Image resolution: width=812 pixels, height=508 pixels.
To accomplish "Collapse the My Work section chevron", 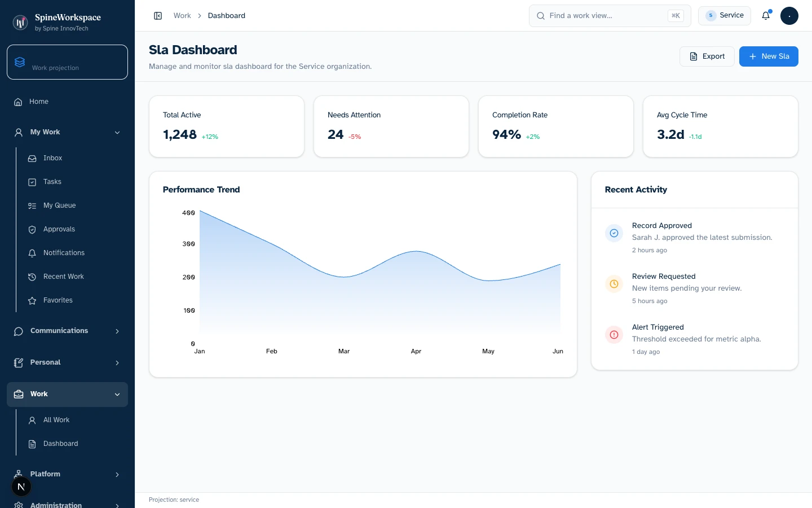I will (x=117, y=132).
